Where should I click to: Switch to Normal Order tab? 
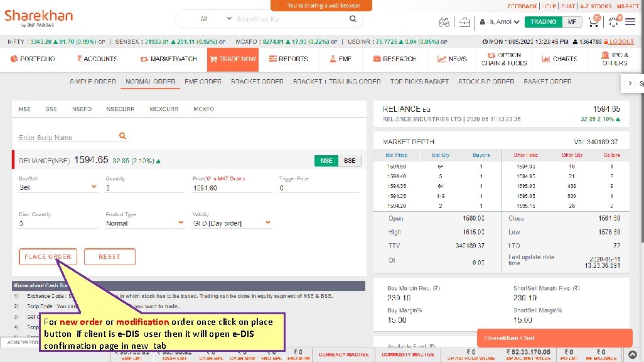(x=150, y=82)
